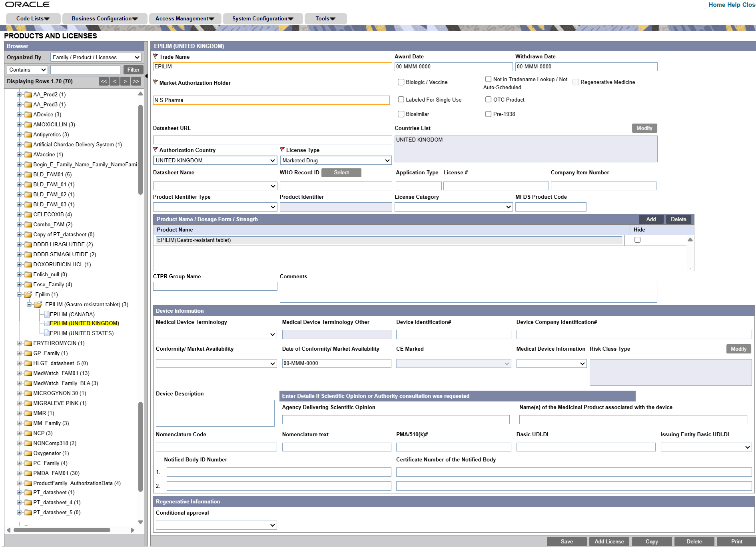This screenshot has height=547, width=756.
Task: Open the Tools menu
Action: [x=325, y=18]
